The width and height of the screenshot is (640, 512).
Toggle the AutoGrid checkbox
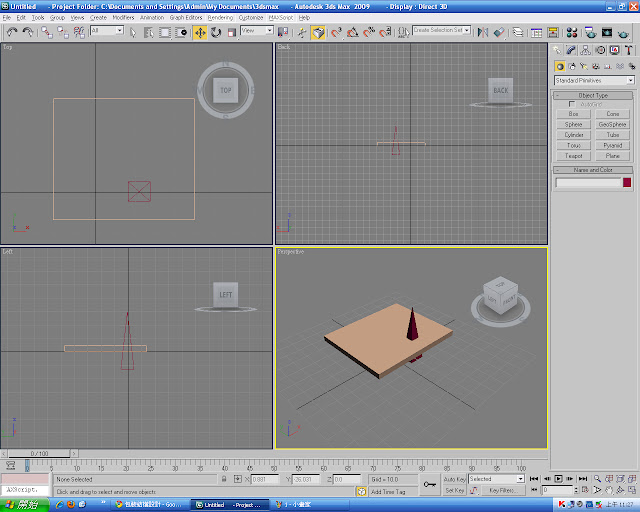pyautogui.click(x=571, y=104)
